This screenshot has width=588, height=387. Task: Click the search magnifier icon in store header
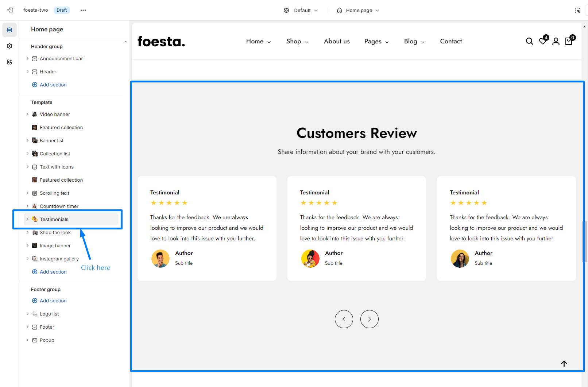coord(529,42)
